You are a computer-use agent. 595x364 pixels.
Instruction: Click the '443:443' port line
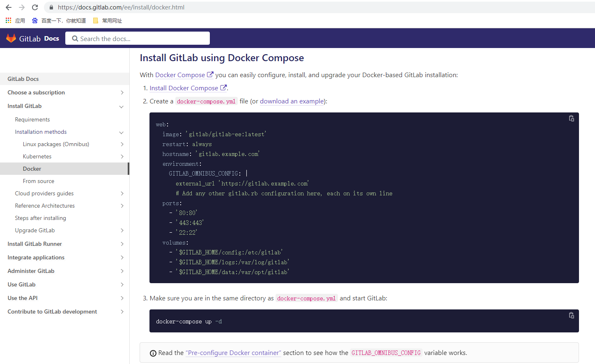click(x=187, y=223)
